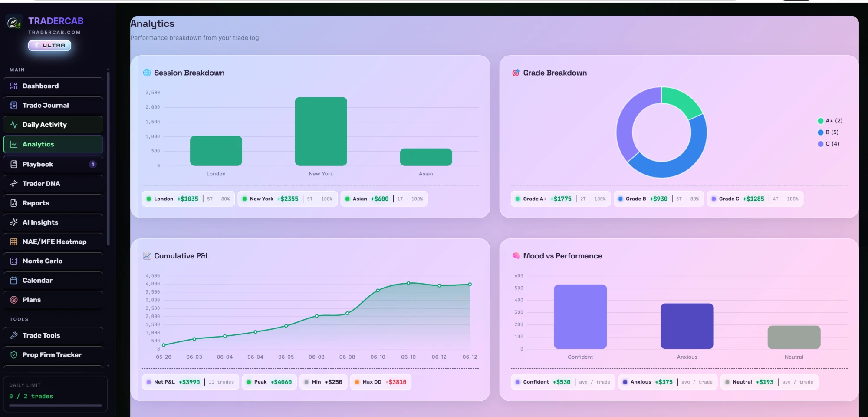
Task: Click the TRADERCAB.COM link text
Action: pos(54,33)
